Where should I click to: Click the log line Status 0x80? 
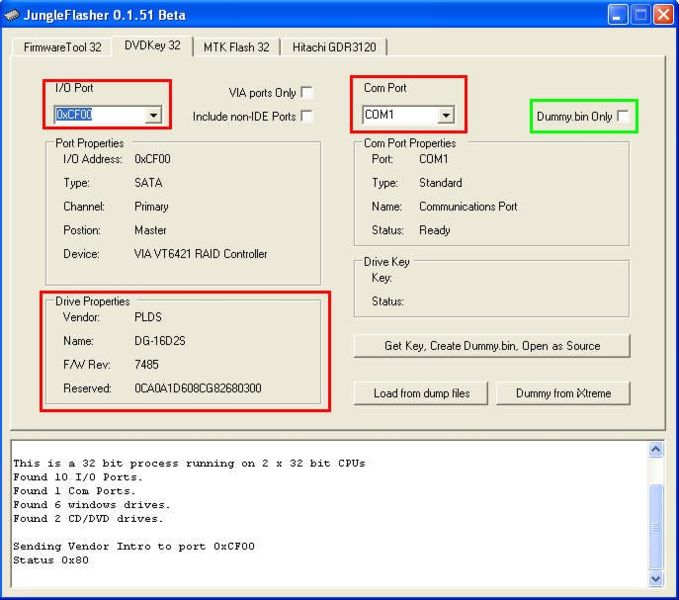[51, 560]
